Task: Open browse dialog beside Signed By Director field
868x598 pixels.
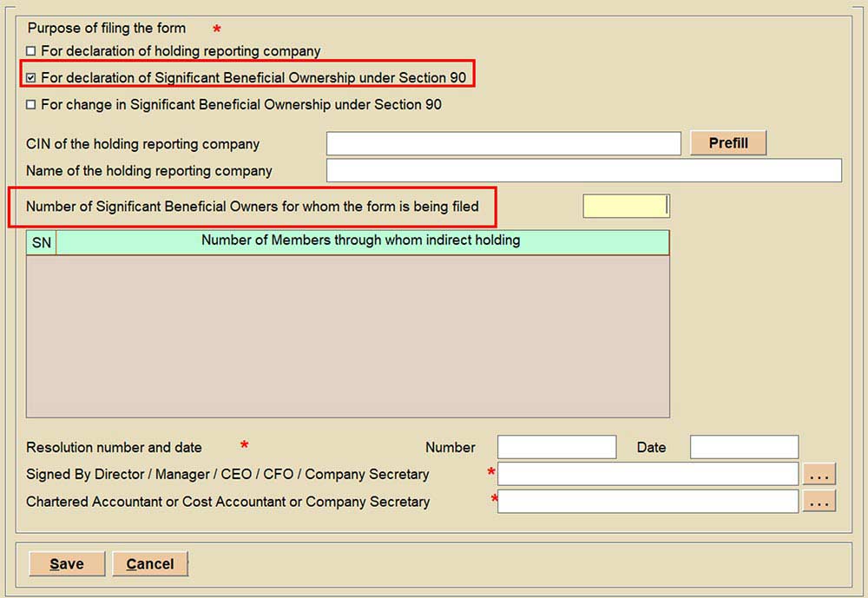Action: [819, 475]
